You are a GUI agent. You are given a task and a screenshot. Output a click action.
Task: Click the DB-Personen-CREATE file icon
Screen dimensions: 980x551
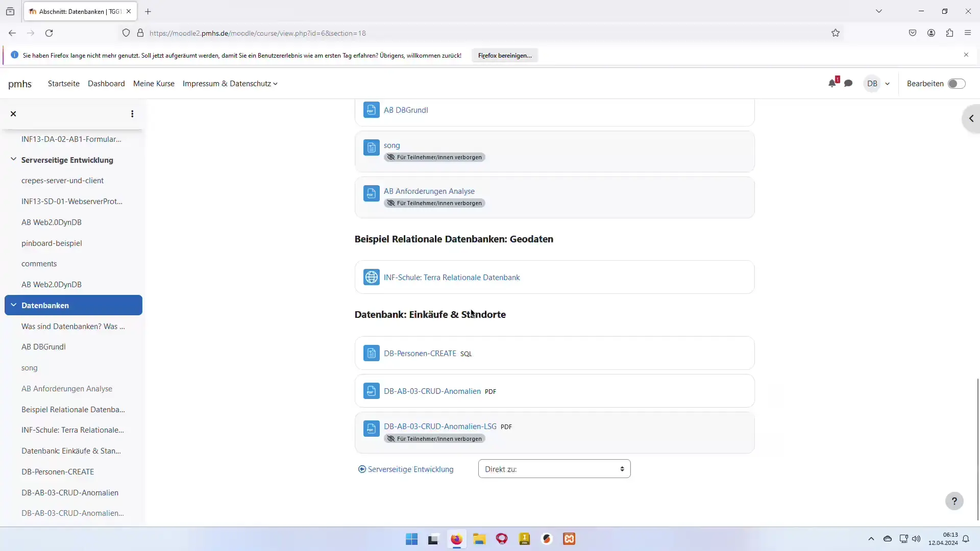tap(371, 353)
